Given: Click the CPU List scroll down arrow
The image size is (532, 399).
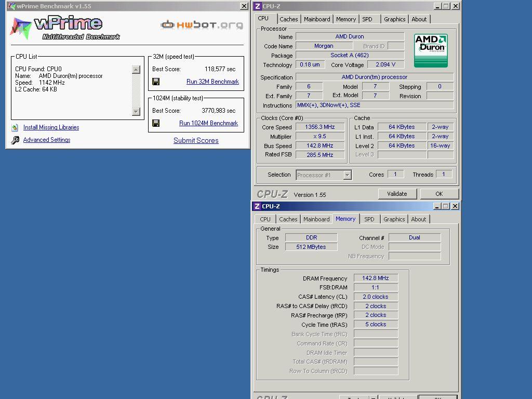Looking at the screenshot, I should tap(136, 112).
